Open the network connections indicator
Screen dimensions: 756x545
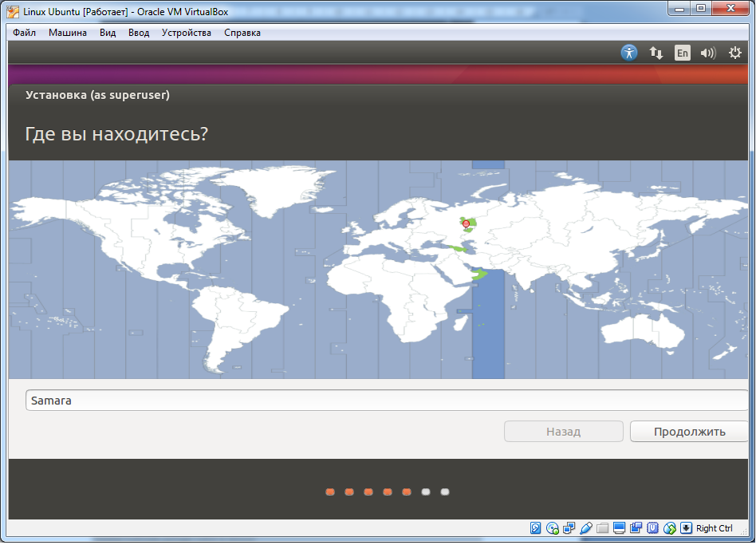pos(656,53)
